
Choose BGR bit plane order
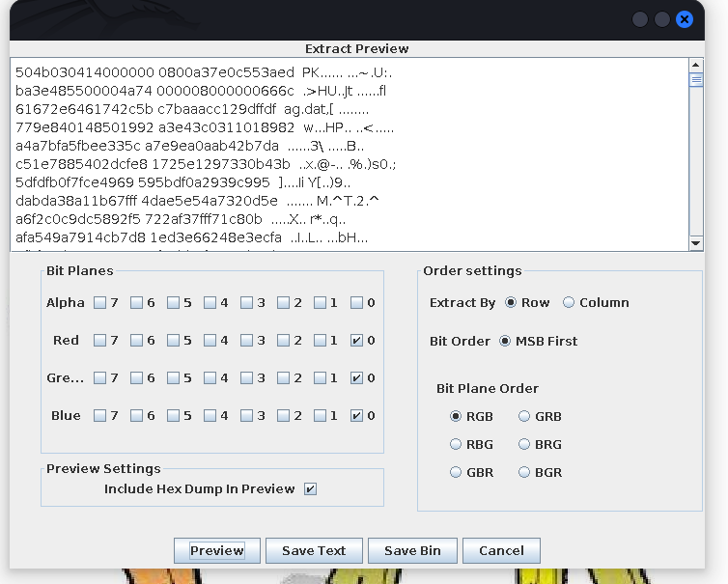[x=524, y=472]
